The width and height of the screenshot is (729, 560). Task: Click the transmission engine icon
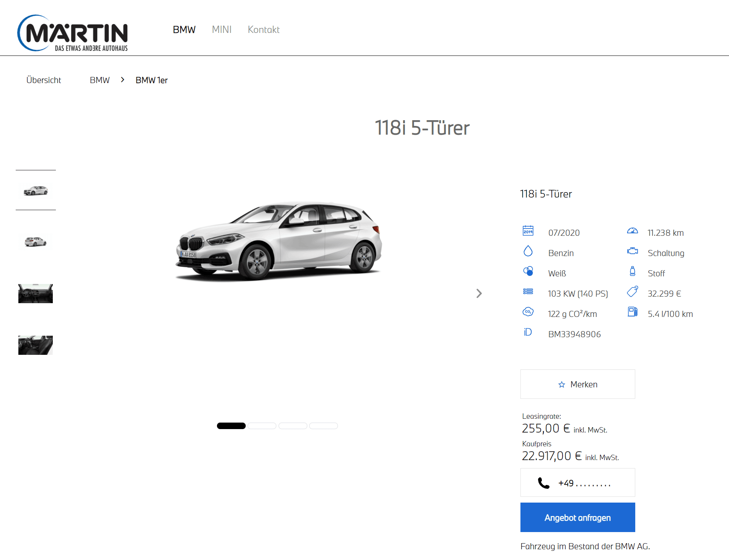(633, 251)
